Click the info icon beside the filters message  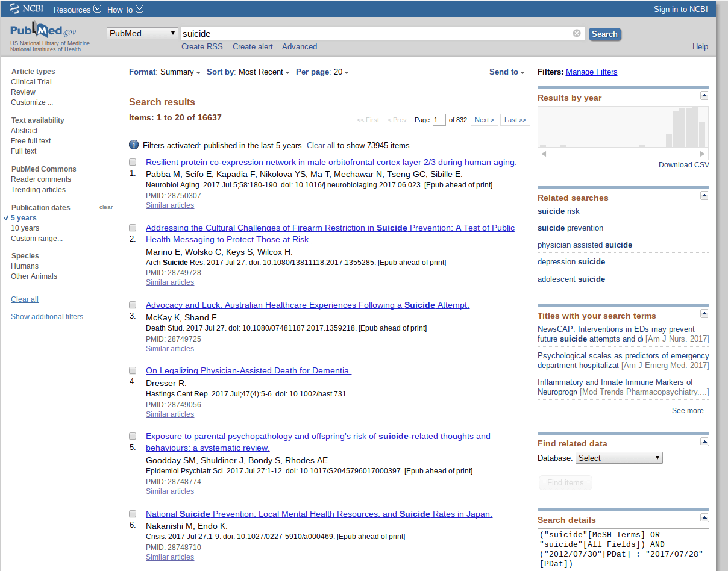(x=133, y=145)
